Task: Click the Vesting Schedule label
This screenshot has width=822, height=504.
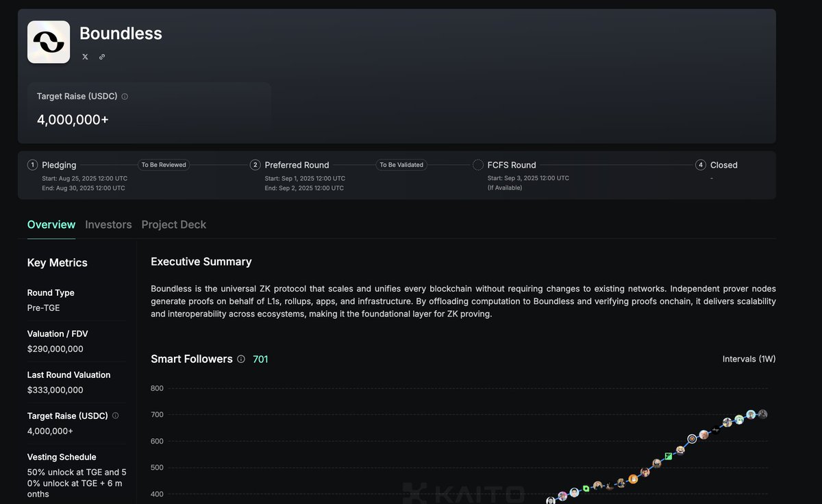Action: (62, 457)
